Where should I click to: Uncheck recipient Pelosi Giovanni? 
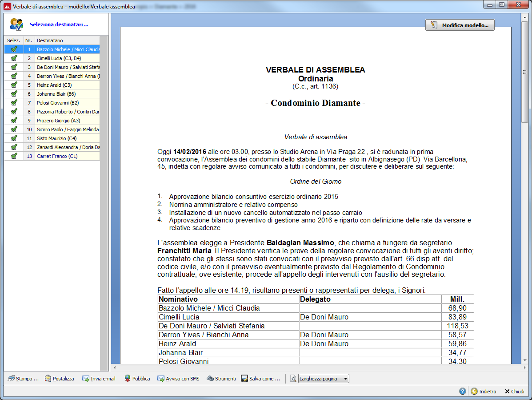pyautogui.click(x=14, y=102)
